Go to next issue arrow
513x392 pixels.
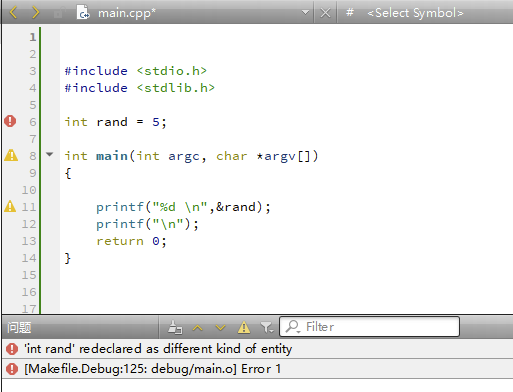[220, 328]
